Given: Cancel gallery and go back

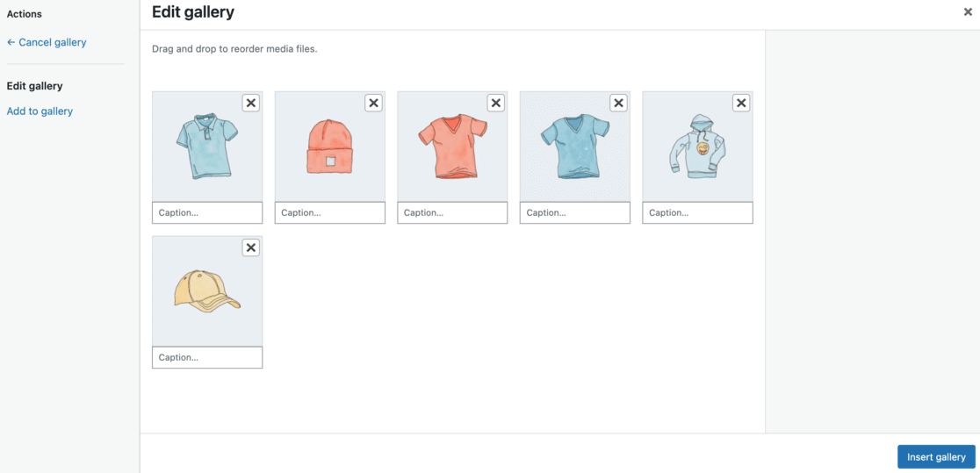Looking at the screenshot, I should pyautogui.click(x=47, y=42).
